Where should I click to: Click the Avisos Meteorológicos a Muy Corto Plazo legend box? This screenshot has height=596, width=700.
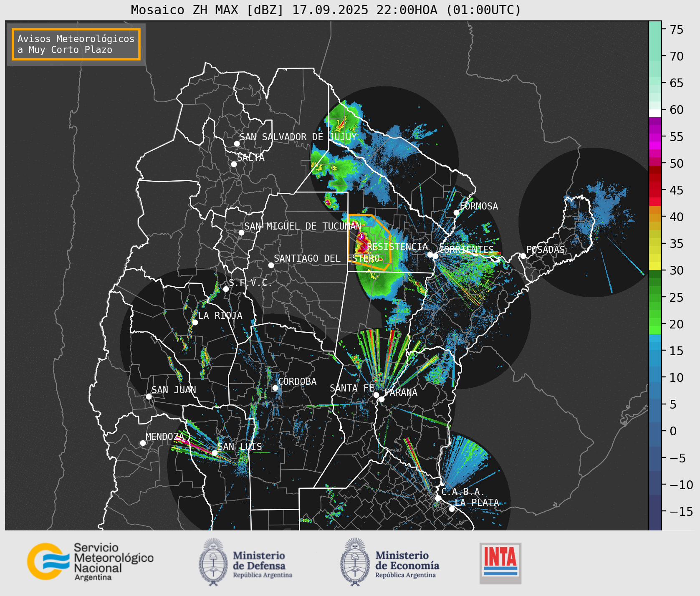pos(76,44)
